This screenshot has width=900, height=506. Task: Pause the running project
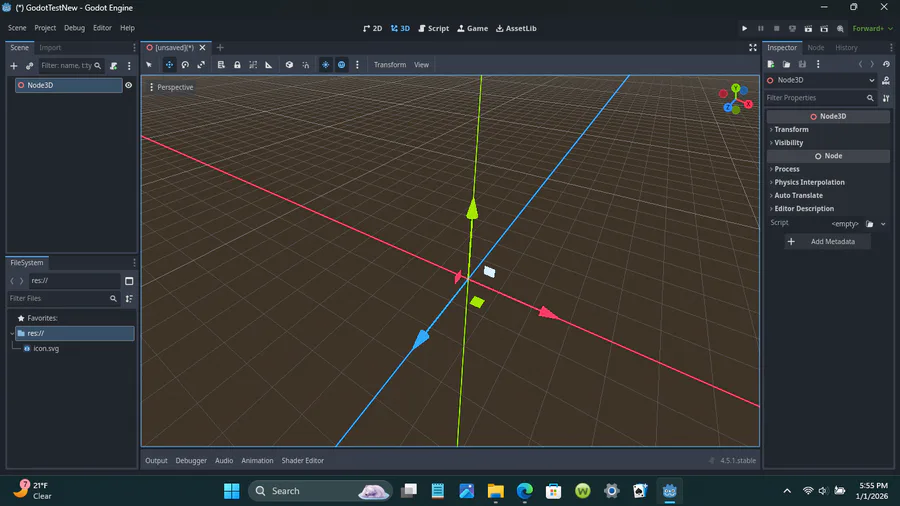pyautogui.click(x=761, y=28)
